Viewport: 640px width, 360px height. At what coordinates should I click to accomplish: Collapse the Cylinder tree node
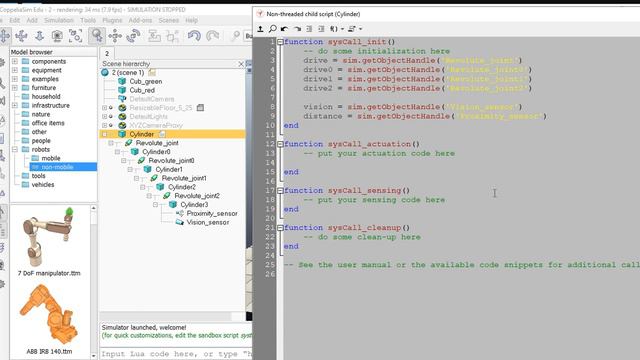[104, 134]
